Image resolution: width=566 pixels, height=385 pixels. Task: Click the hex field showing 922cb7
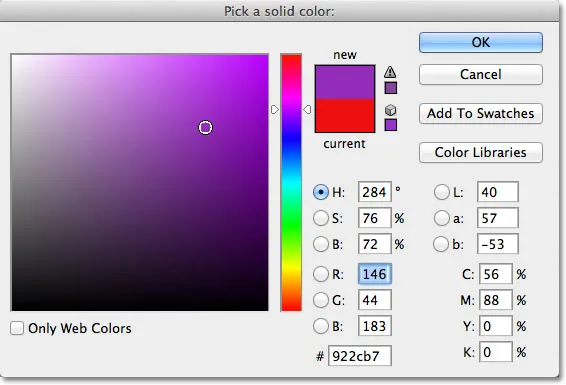coord(360,356)
